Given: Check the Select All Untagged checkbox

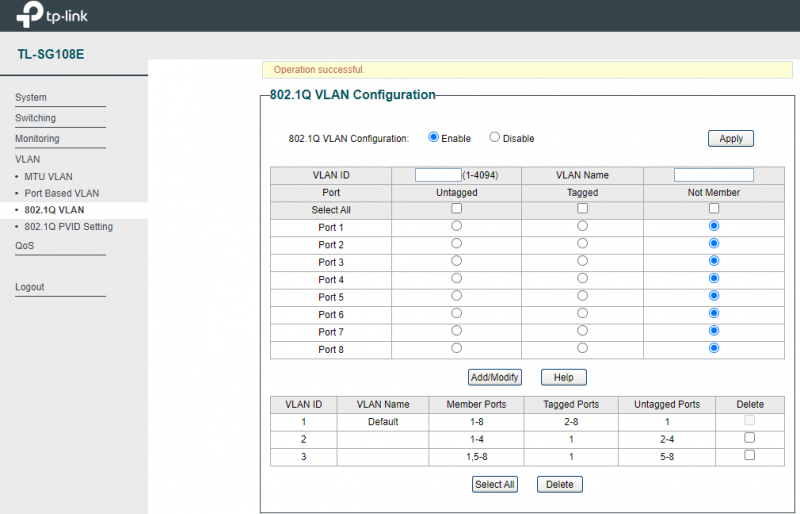Looking at the screenshot, I should coord(457,209).
